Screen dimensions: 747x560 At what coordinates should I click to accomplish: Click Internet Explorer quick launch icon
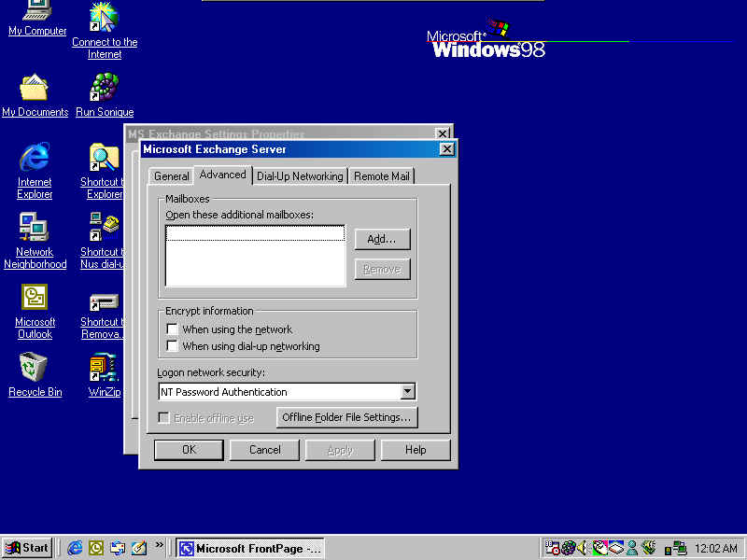pyautogui.click(x=75, y=548)
